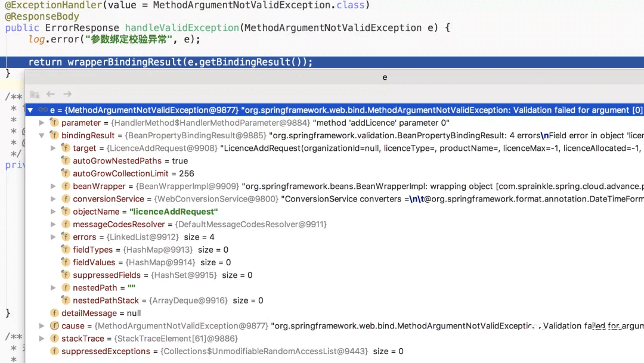This screenshot has height=363, width=644.
Task: Click the forward navigation arrow in inspector
Action: pyautogui.click(x=67, y=94)
